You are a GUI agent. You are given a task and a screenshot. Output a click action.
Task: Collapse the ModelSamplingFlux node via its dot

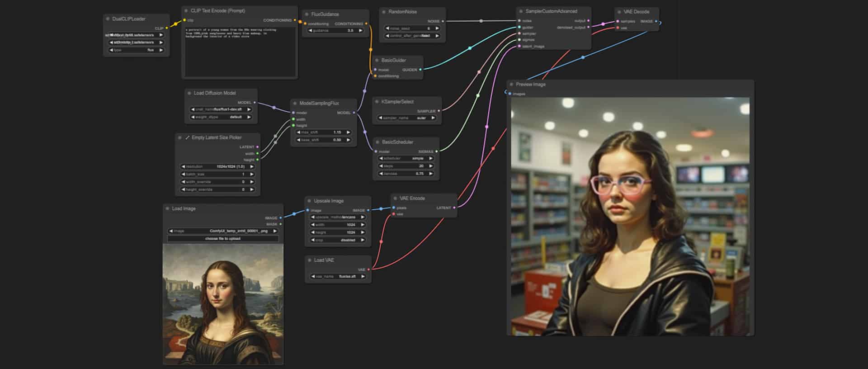click(295, 104)
